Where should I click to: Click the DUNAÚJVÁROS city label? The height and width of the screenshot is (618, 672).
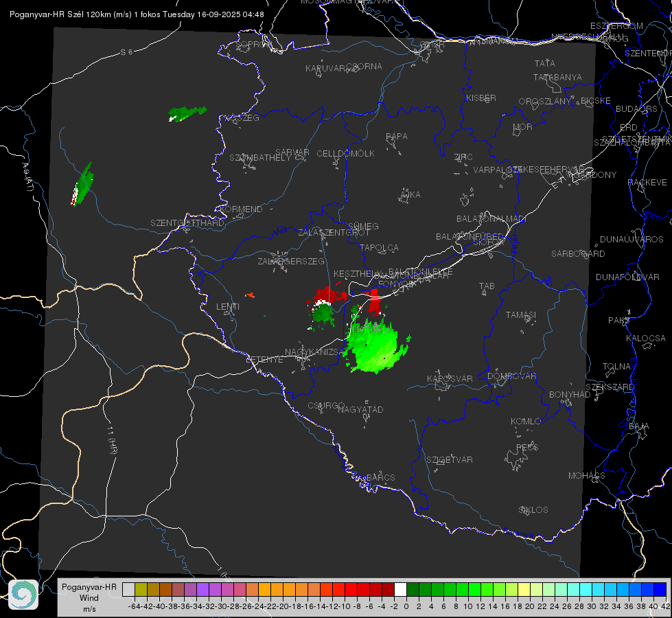[632, 239]
